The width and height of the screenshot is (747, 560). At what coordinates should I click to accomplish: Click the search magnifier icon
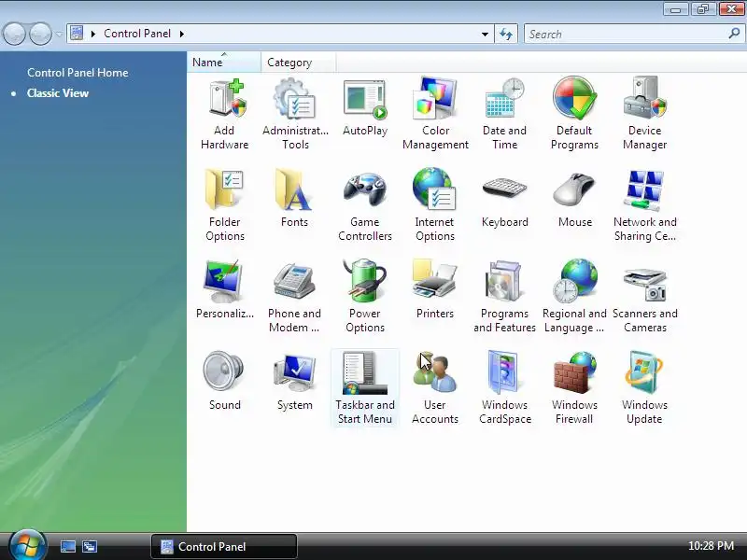(x=734, y=34)
